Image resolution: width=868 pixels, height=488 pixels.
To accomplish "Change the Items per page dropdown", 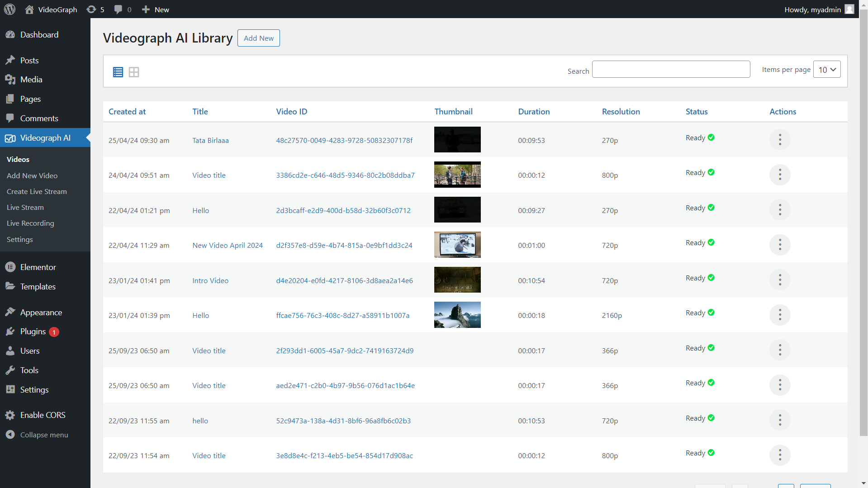I will point(826,69).
